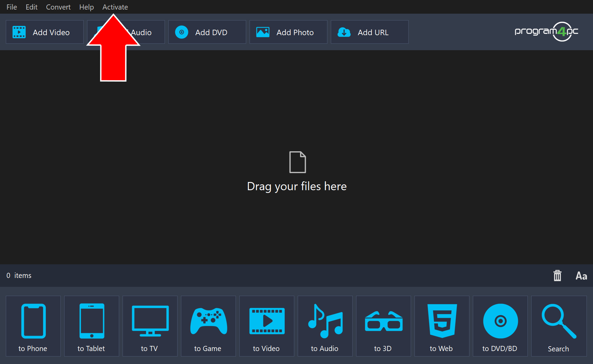Viewport: 593px width, 364px height.
Task: Select the to Game conversion option
Action: (x=208, y=326)
